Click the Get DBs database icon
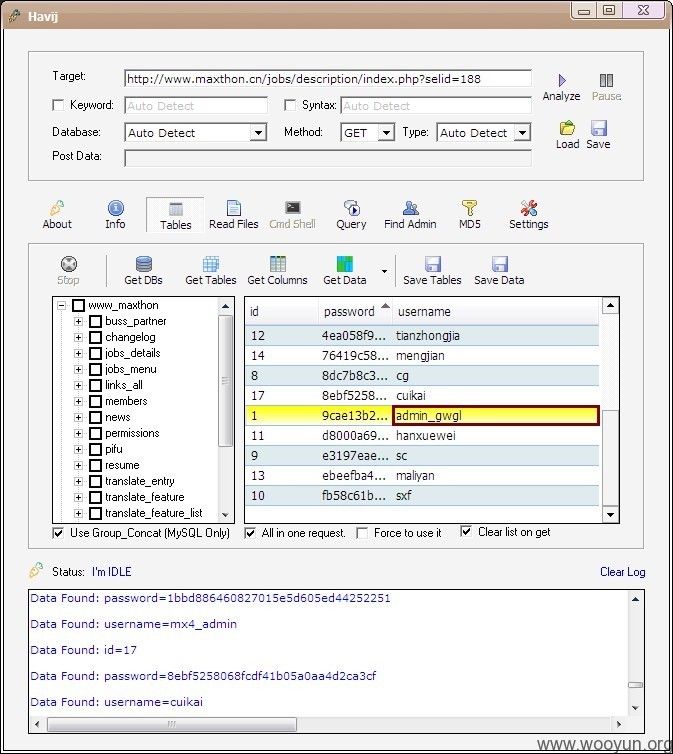This screenshot has height=754, width=673. click(x=144, y=264)
